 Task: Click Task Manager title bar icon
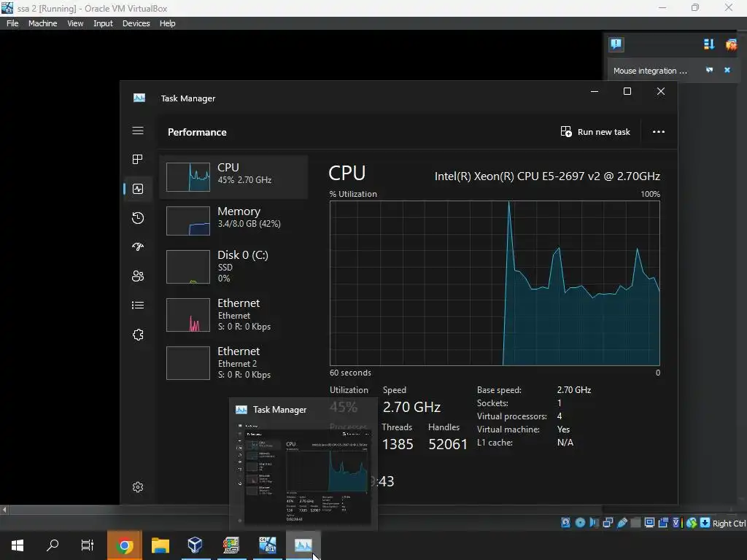139,98
